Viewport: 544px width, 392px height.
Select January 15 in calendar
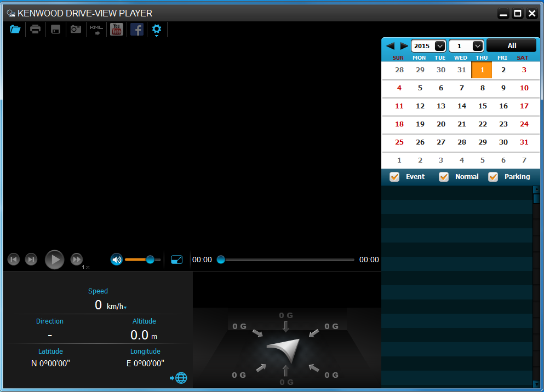point(482,106)
